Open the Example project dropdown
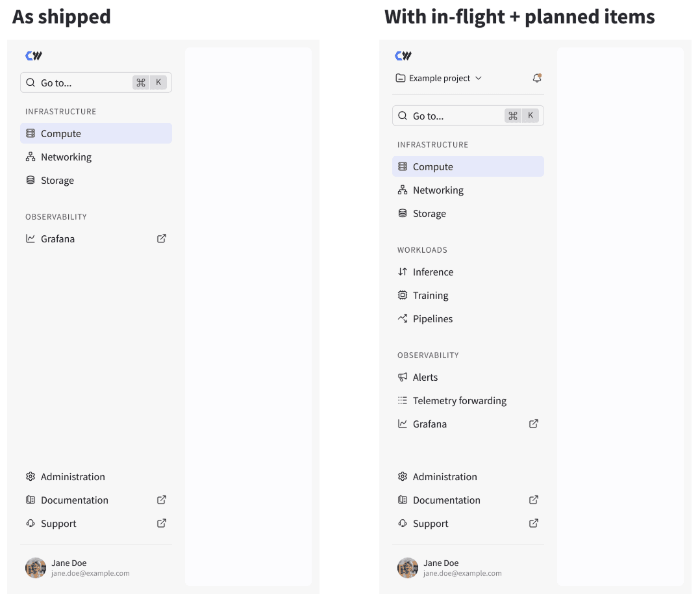 pos(438,78)
